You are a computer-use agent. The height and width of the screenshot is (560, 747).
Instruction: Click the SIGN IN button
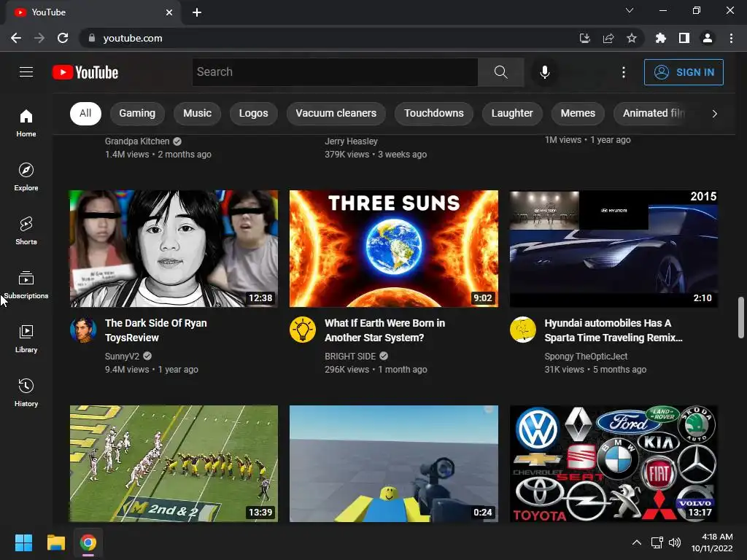684,72
